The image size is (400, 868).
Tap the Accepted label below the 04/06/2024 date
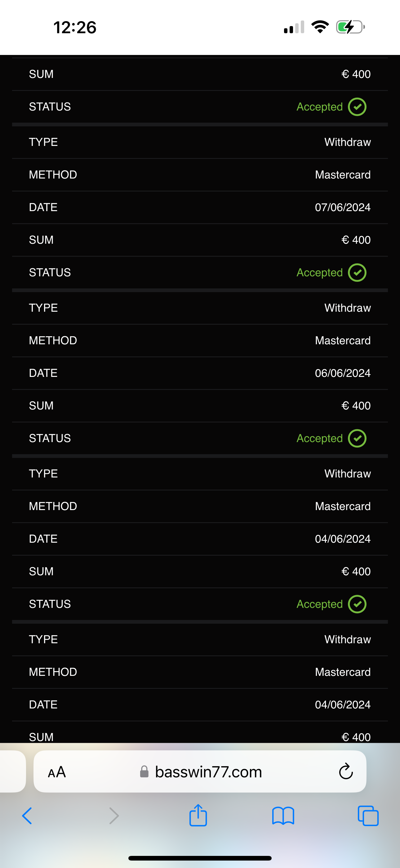point(319,604)
